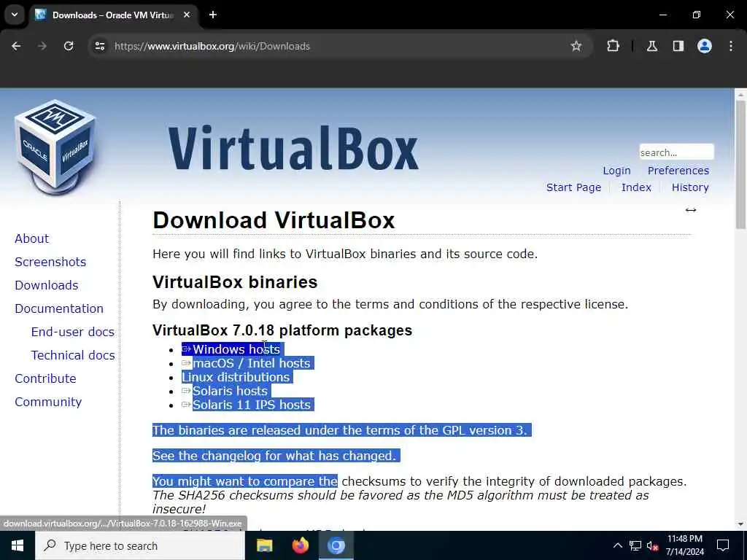Open the Chrome profile avatar
Image resolution: width=747 pixels, height=560 pixels.
705,46
